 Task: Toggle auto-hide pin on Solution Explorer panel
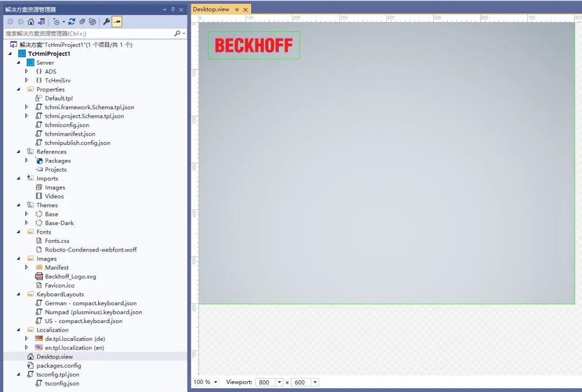172,10
